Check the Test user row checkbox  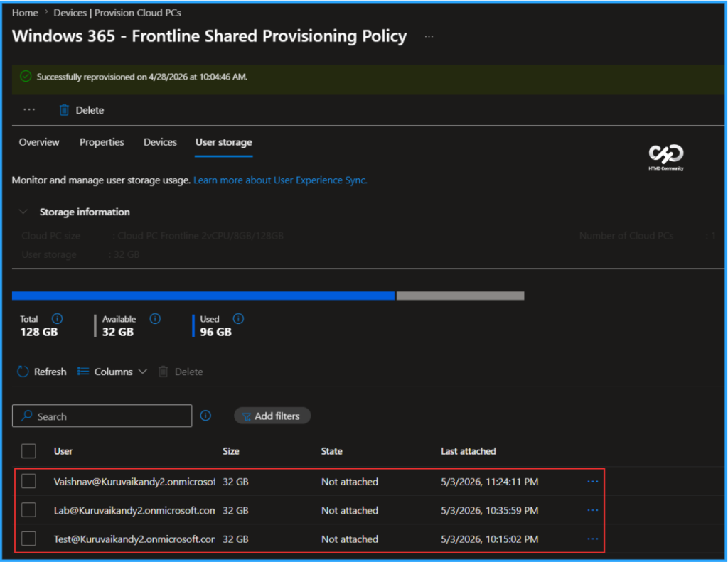point(28,539)
